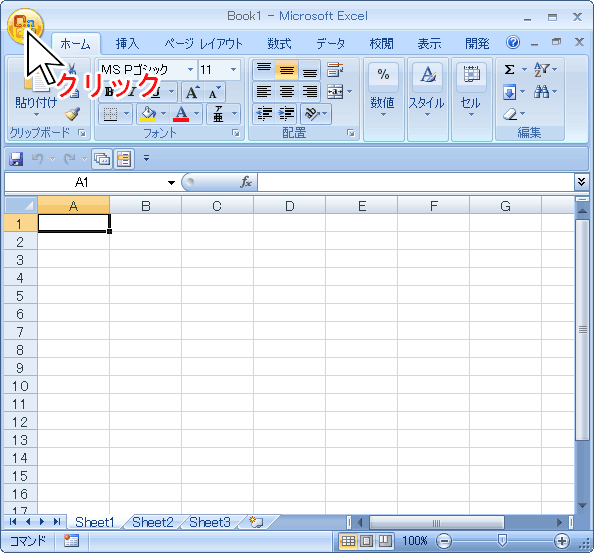The width and height of the screenshot is (594, 553).
Task: Click the Clear eraser icon
Action: pos(510,114)
